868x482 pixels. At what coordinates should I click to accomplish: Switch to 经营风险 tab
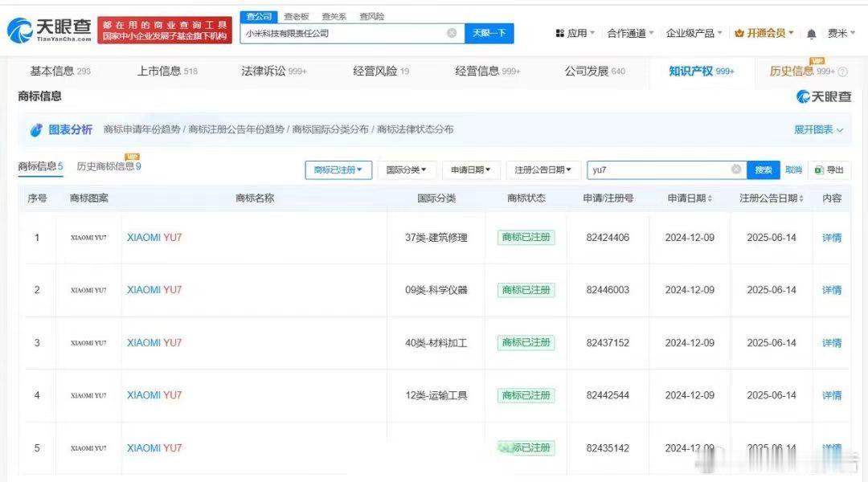point(381,71)
